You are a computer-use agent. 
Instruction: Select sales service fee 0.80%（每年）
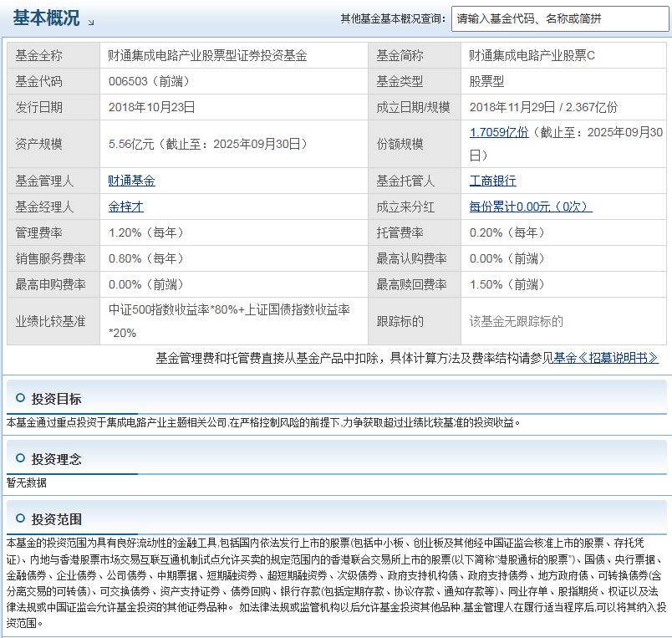145,258
